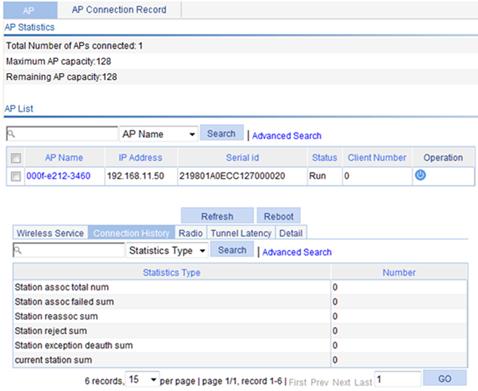
Task: Open the Tunnel Latency tab
Action: [241, 233]
